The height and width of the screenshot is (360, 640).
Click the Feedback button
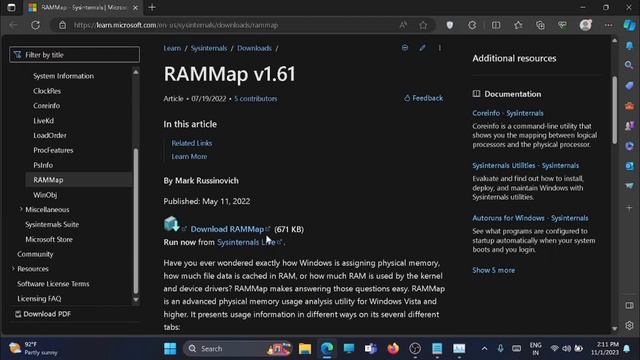coord(423,98)
